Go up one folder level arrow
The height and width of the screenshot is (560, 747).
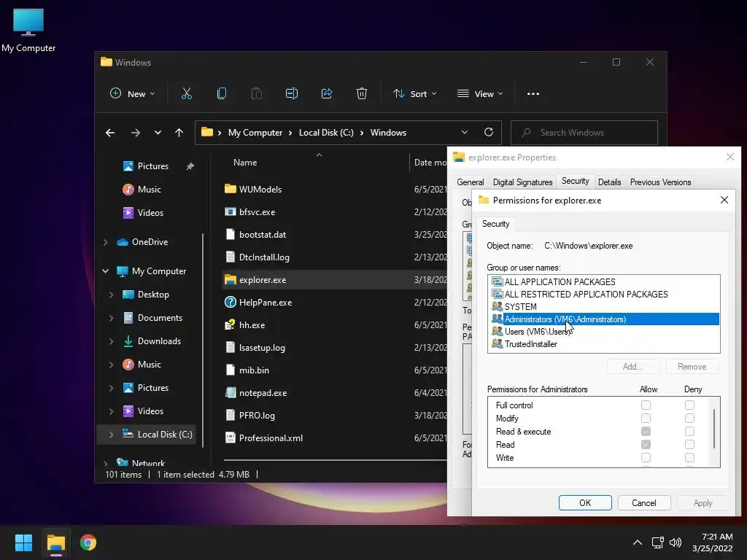[x=179, y=133]
